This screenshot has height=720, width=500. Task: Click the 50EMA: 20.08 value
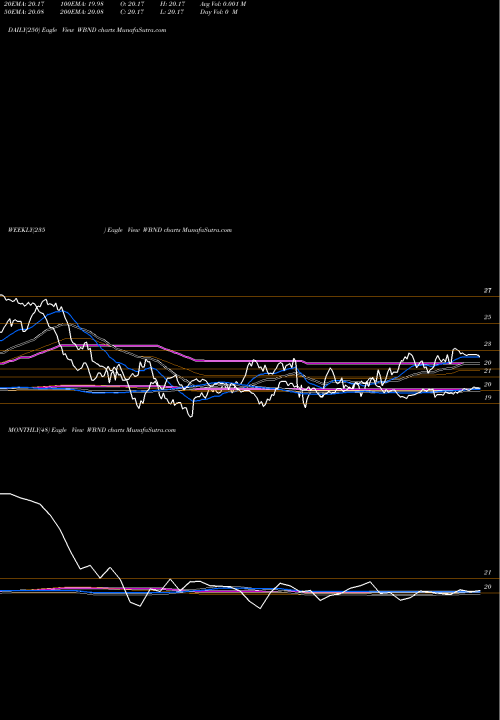(x=23, y=12)
